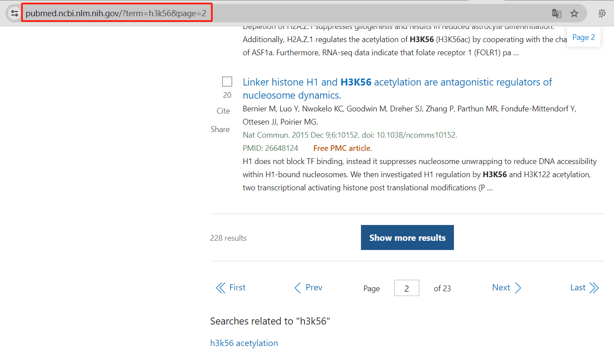The image size is (614, 364).
Task: Go to First page of results
Action: (x=231, y=288)
